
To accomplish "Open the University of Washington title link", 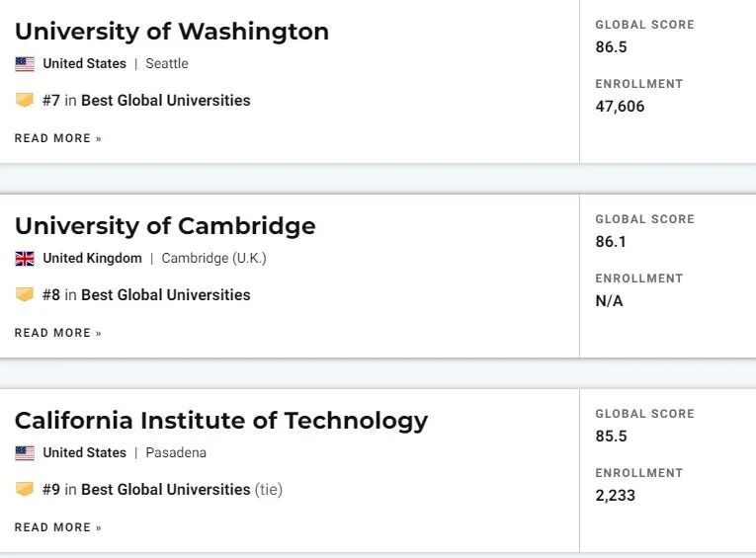I will (x=172, y=32).
